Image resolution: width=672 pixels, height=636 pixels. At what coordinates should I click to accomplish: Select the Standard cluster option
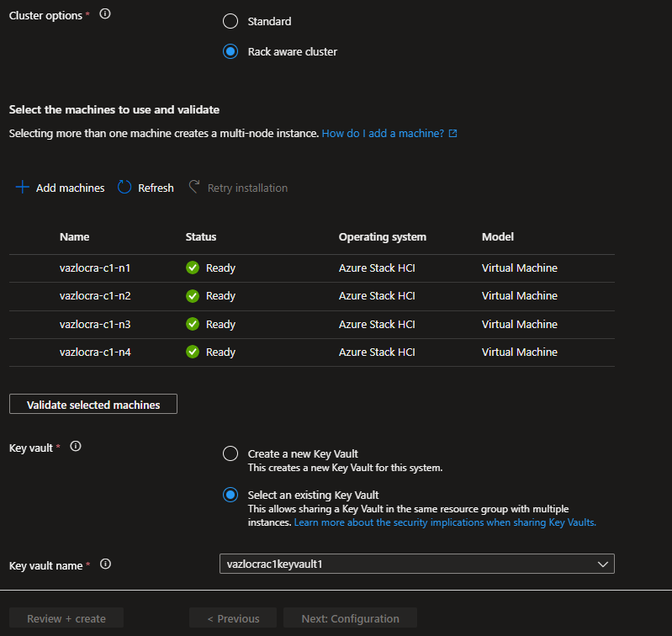point(230,21)
